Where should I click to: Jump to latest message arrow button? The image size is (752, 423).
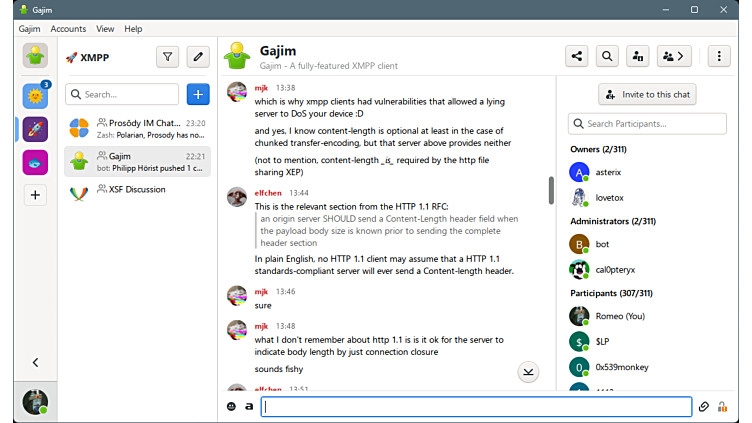tap(528, 372)
